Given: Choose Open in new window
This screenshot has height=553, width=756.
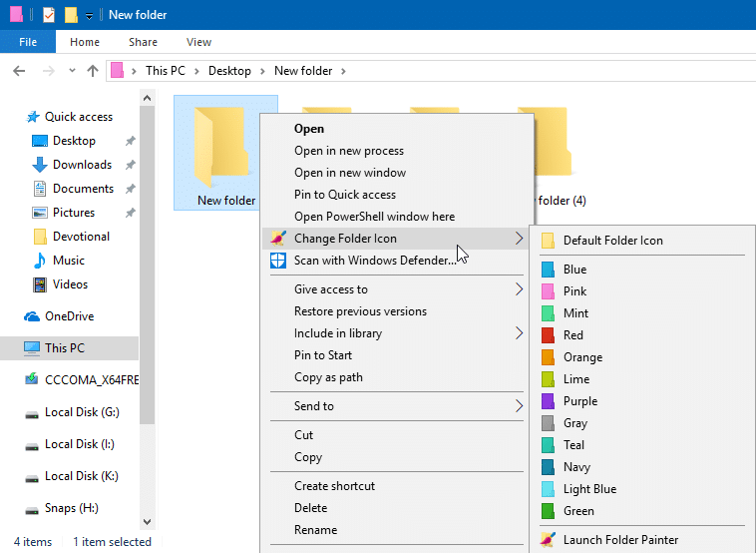Looking at the screenshot, I should (396, 173).
